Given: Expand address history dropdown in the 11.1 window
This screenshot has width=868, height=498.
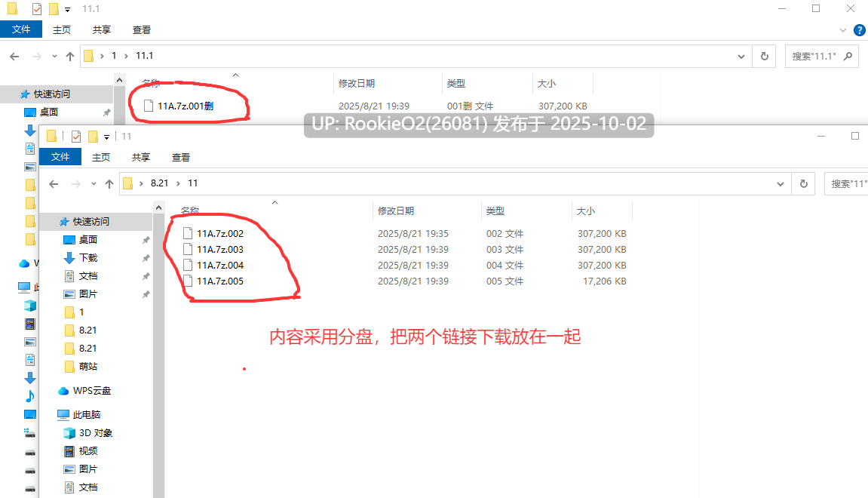Looking at the screenshot, I should tap(741, 57).
